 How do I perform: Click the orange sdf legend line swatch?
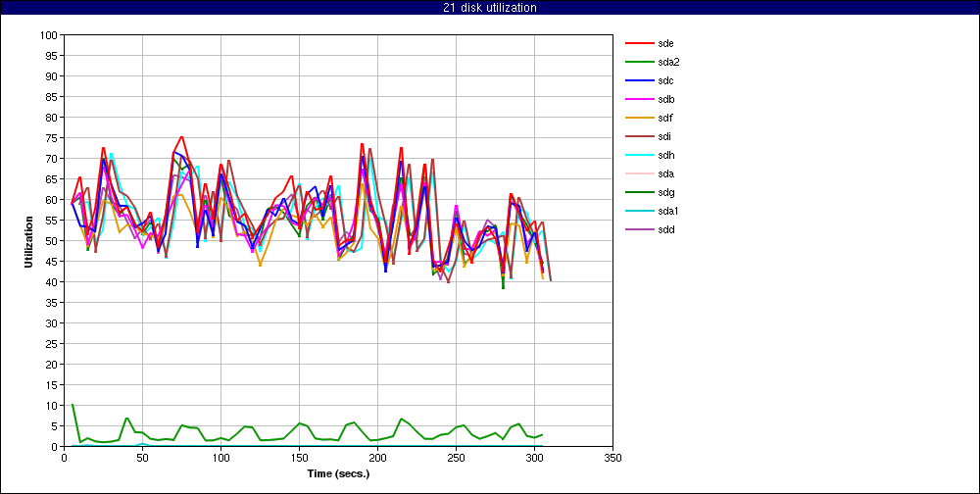(x=638, y=119)
